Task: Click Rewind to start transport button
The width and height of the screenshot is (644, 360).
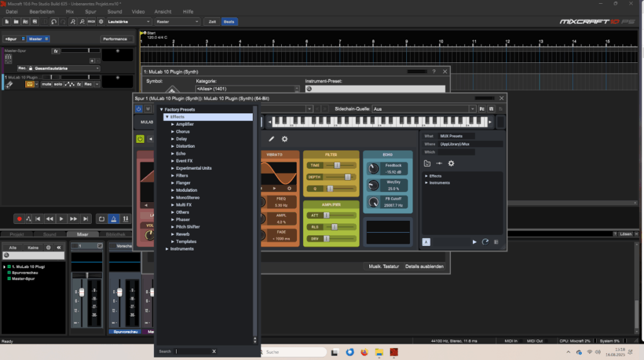Action: click(38, 219)
